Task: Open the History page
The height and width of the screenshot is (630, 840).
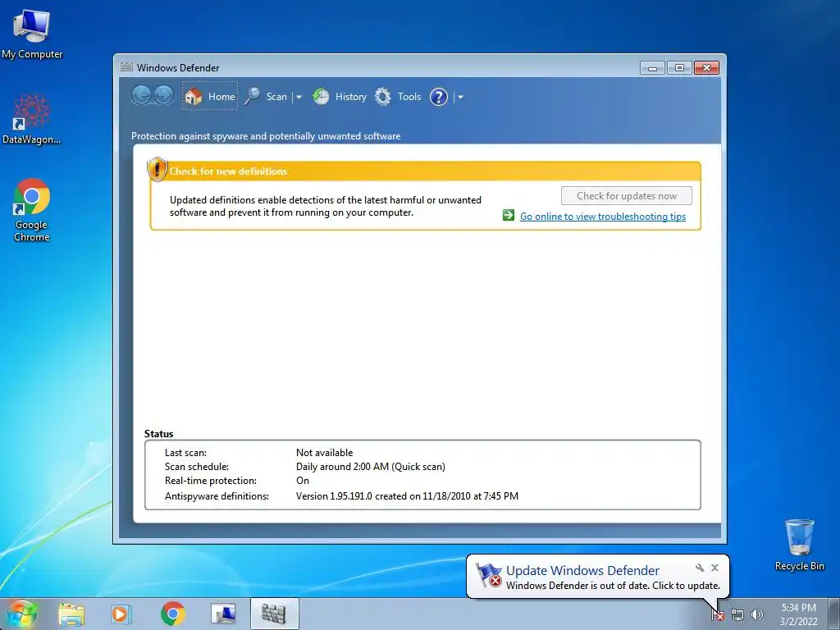Action: (x=340, y=97)
